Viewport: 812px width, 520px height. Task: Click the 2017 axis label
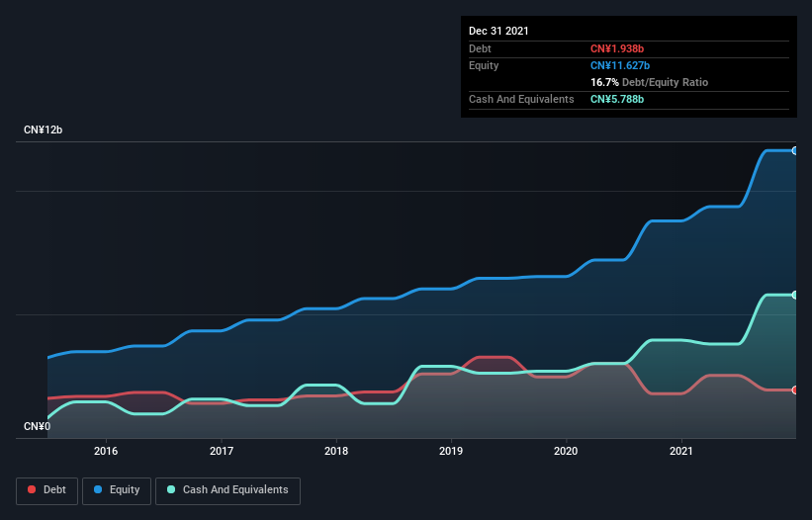click(222, 451)
